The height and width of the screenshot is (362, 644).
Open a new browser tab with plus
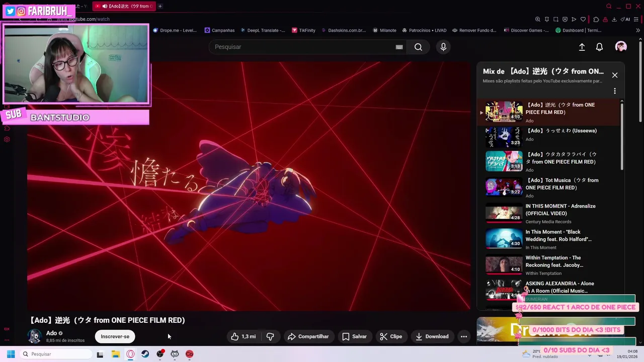click(x=160, y=6)
